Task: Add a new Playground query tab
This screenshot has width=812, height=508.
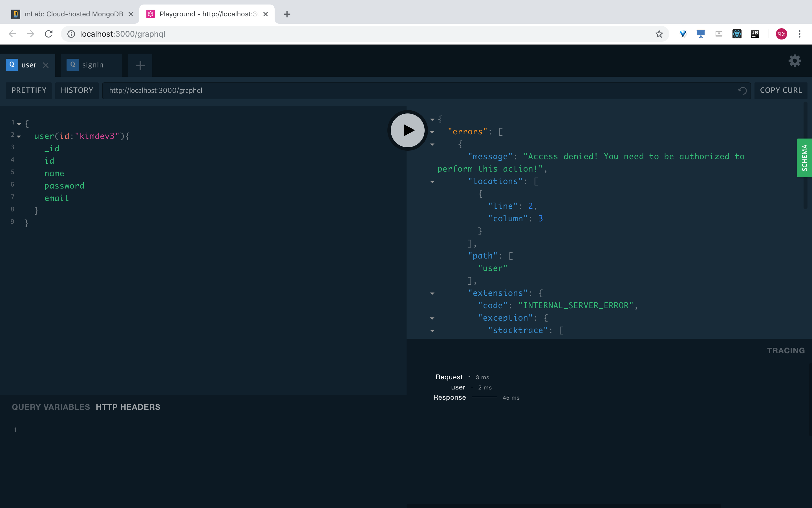Action: point(140,65)
